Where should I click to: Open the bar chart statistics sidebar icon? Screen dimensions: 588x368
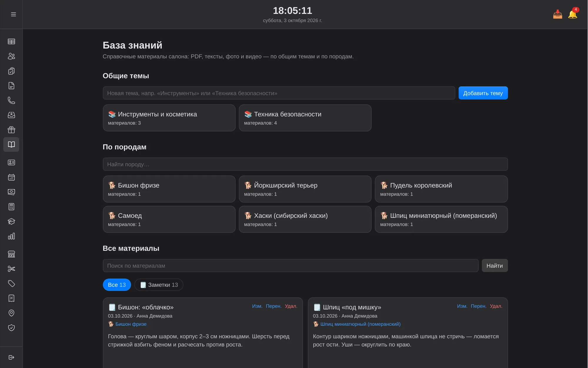click(x=11, y=236)
